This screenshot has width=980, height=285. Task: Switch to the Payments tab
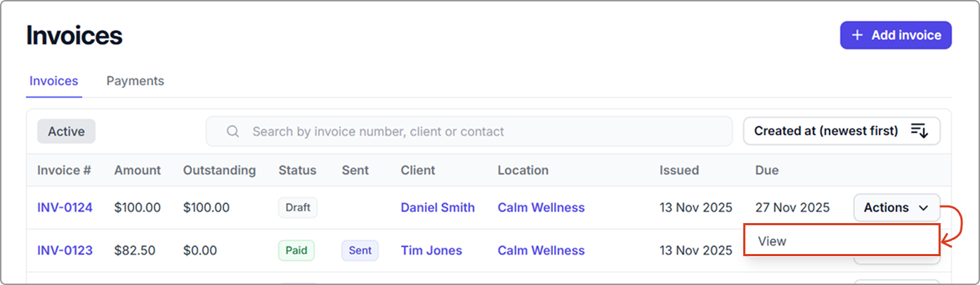pyautogui.click(x=135, y=81)
